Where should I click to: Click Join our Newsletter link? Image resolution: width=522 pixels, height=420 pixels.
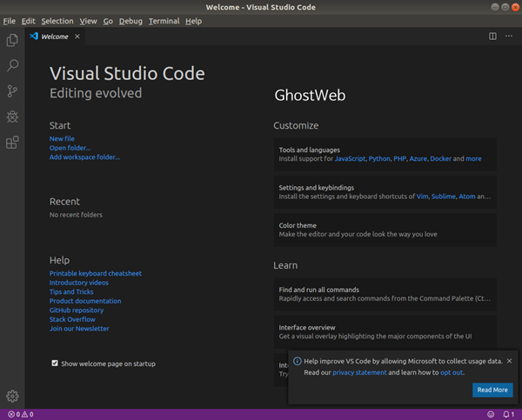pyautogui.click(x=79, y=329)
